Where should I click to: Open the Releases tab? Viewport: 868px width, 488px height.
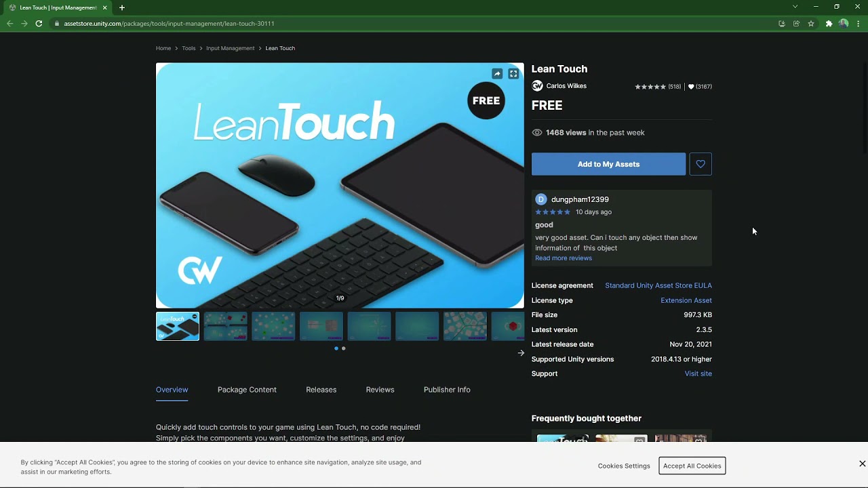coord(321,390)
